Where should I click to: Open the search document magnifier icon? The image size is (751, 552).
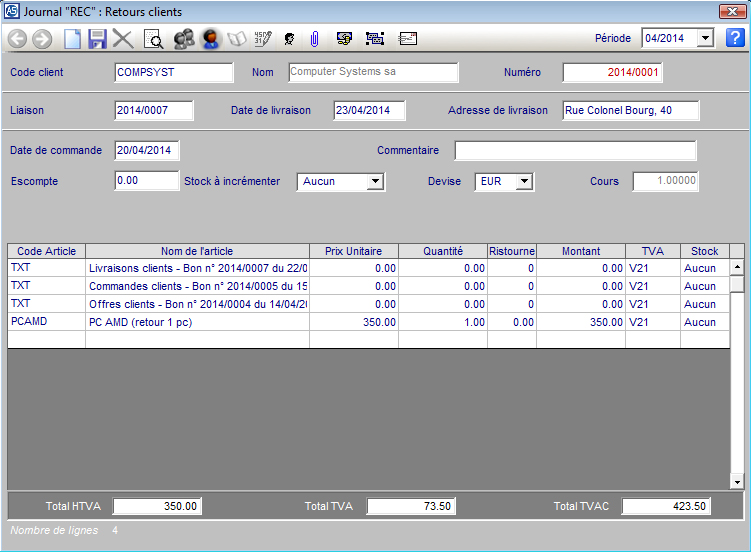coord(153,39)
